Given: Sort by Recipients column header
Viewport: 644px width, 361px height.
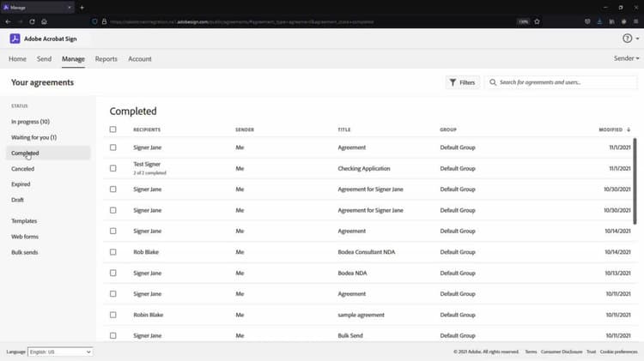Looking at the screenshot, I should (147, 129).
